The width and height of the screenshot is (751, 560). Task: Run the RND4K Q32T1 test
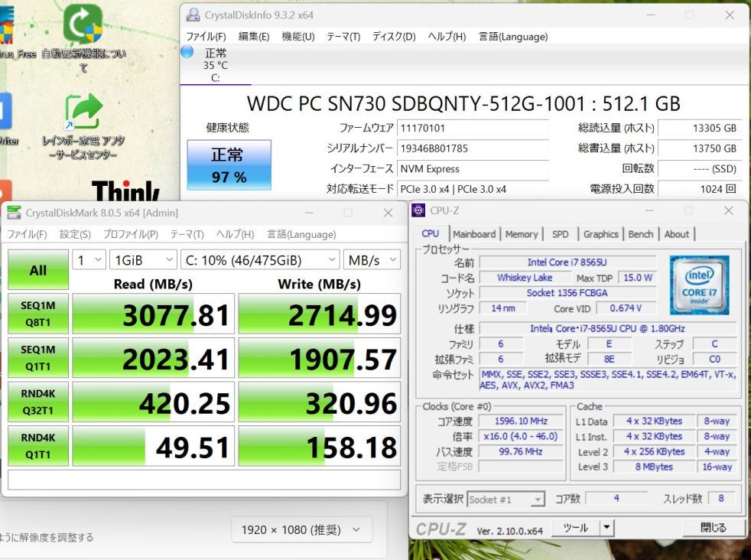pyautogui.click(x=37, y=402)
